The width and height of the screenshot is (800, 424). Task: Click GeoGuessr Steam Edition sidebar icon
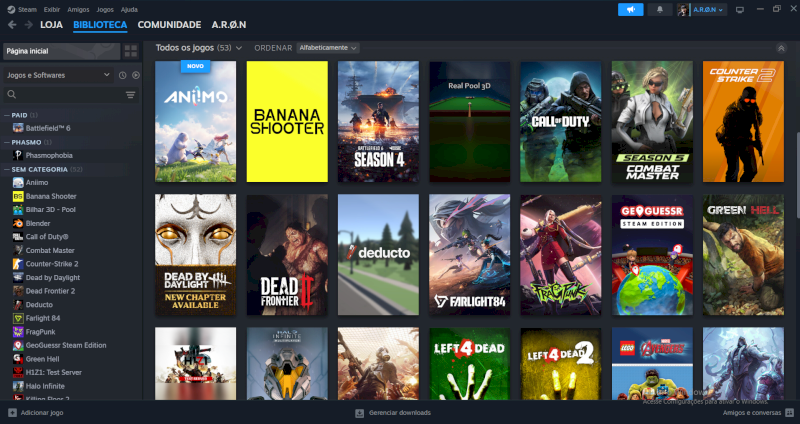click(x=18, y=345)
